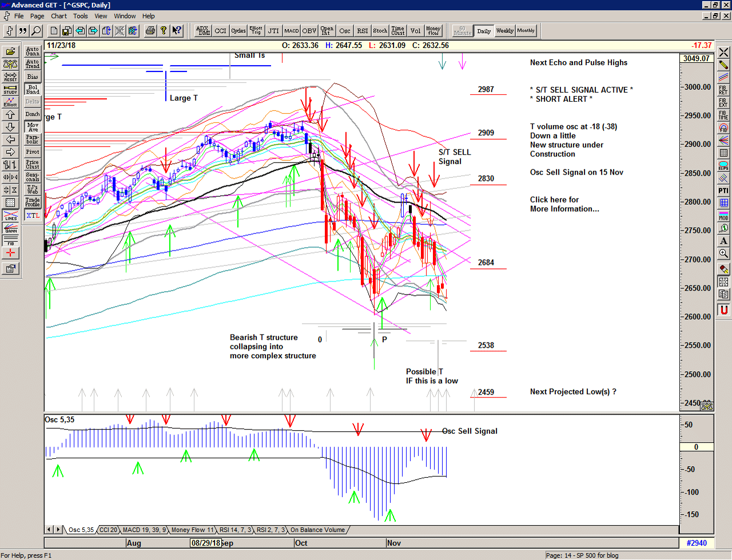Click the MACD indicator button
The height and width of the screenshot is (560, 732).
[x=292, y=31]
